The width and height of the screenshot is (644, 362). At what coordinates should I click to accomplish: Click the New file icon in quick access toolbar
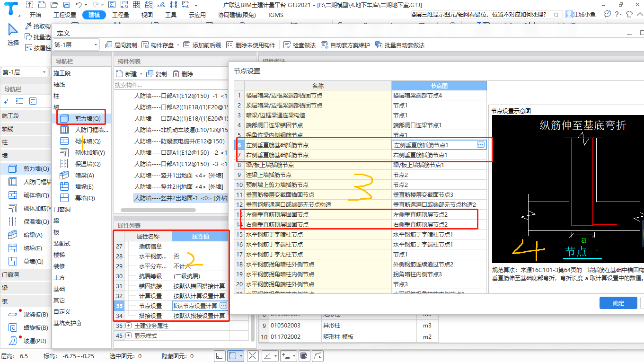(x=43, y=5)
